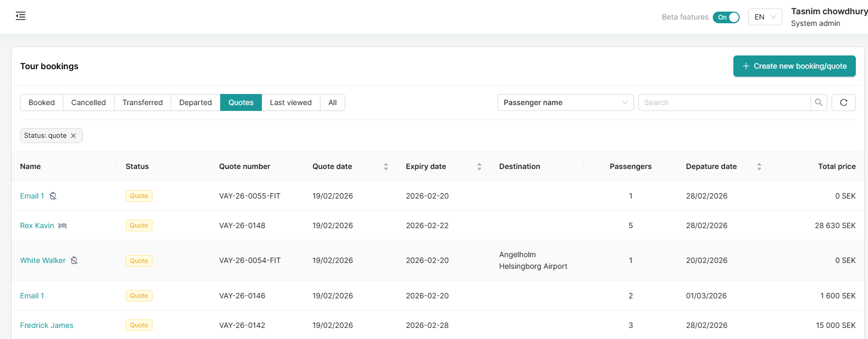Click Create new booking/quote button
The image size is (868, 339).
794,66
